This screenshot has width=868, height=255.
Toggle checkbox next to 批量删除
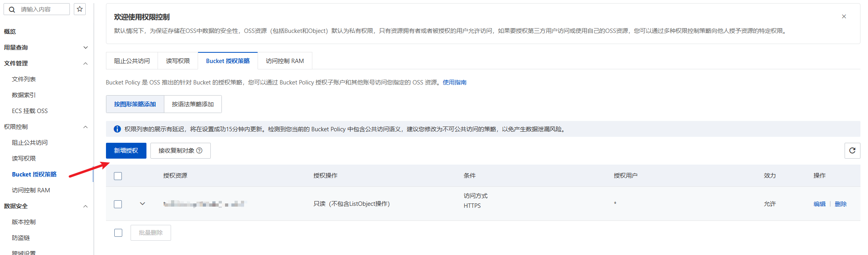coord(118,233)
